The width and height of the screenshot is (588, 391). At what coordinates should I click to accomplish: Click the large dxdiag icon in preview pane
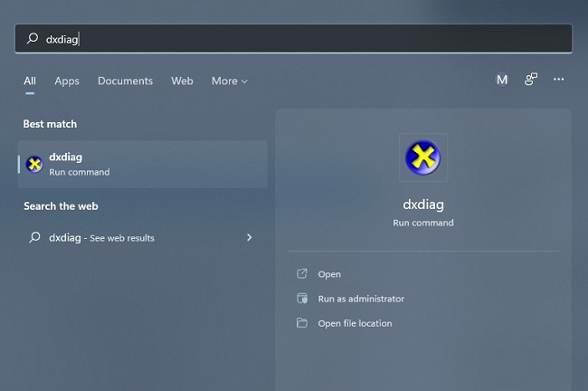423,157
